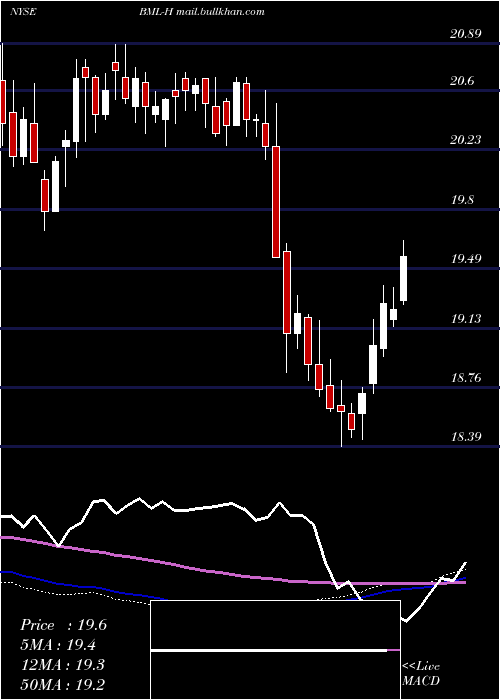500x700 pixels.
Task: Click the 20.23 price axis label
Action: coord(466,140)
